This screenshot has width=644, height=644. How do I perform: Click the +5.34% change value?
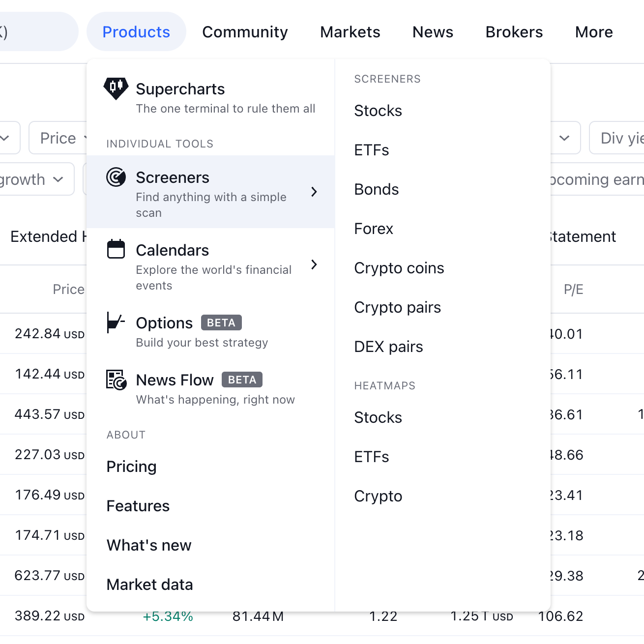(x=168, y=616)
